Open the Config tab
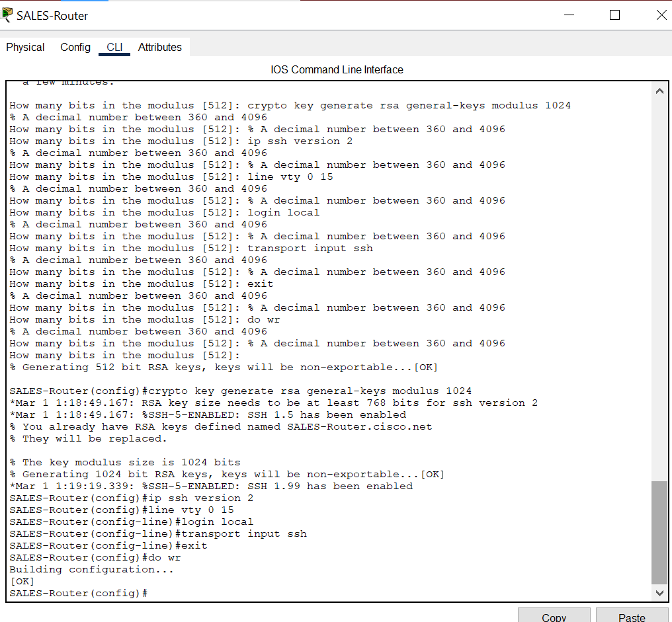 coord(75,47)
